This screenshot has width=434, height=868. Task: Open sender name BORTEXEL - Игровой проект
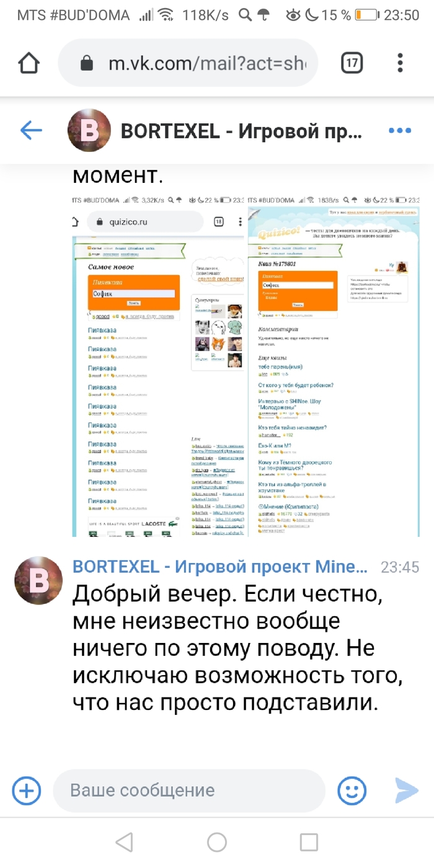(220, 567)
